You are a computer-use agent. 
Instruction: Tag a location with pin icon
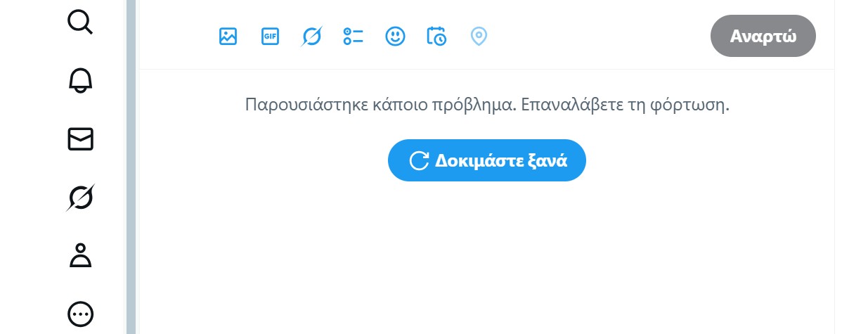click(479, 36)
